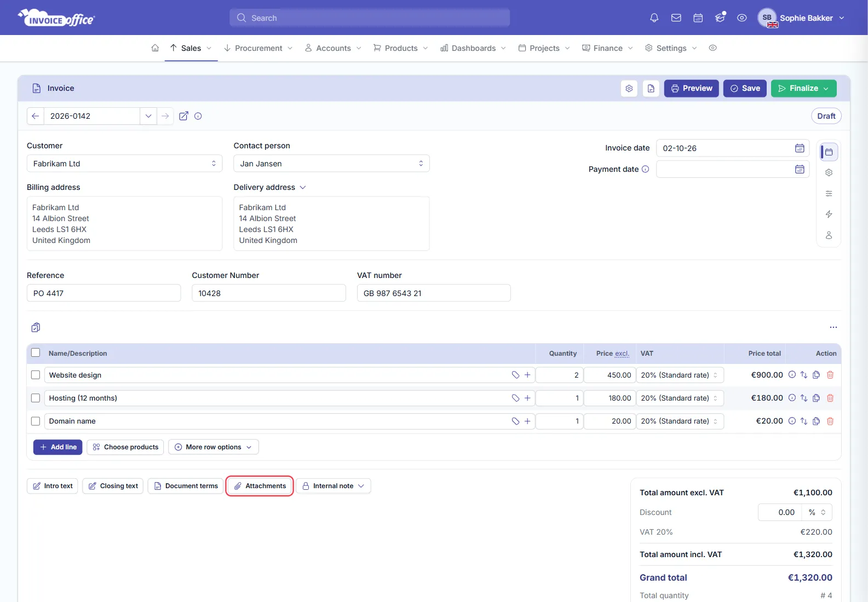The width and height of the screenshot is (868, 602).
Task: Check the Domain name row checkbox
Action: pos(36,421)
